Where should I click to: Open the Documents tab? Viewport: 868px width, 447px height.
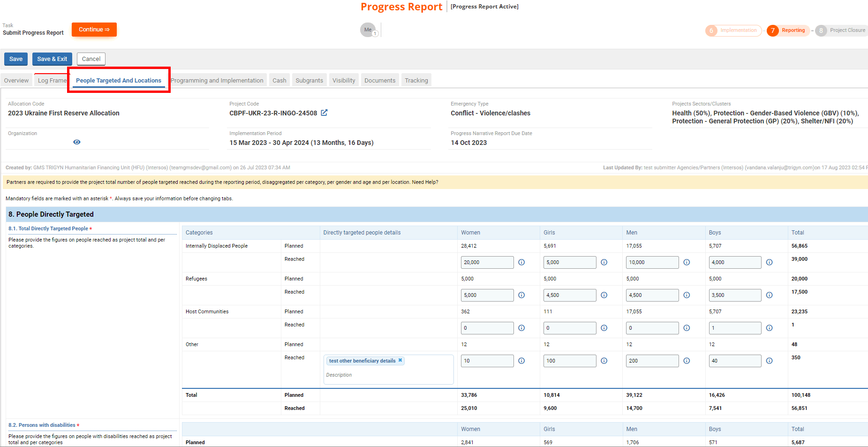[380, 80]
